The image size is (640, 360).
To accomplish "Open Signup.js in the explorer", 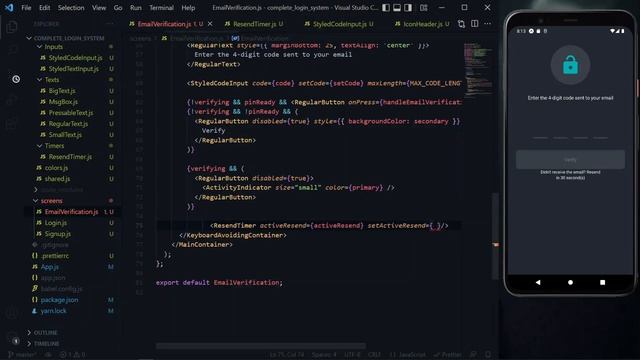I will point(58,234).
